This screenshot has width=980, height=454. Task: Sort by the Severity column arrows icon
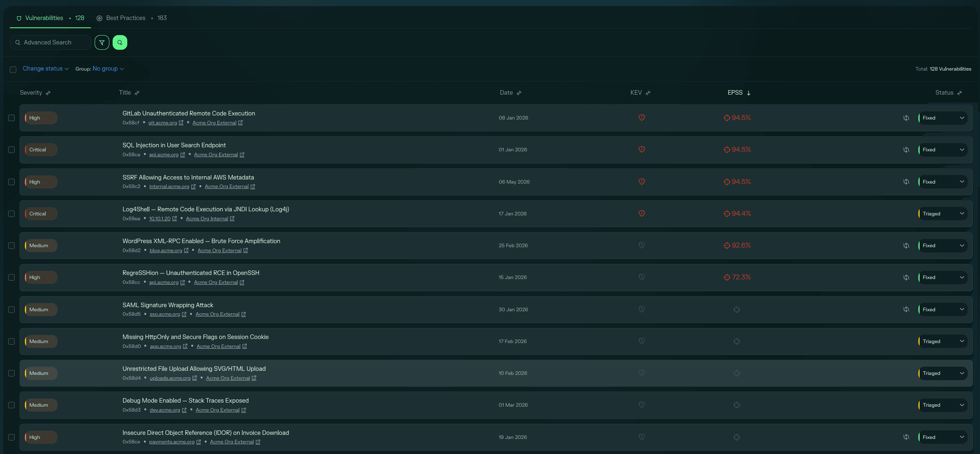[x=48, y=93]
